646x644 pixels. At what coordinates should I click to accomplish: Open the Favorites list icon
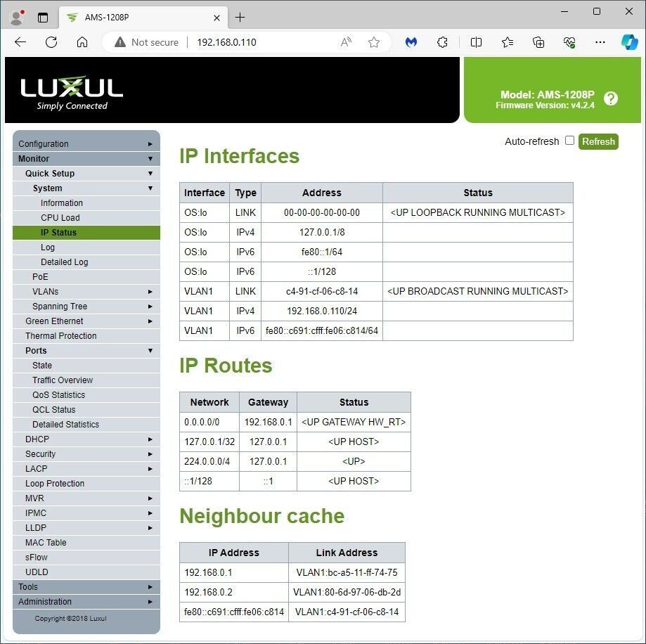pyautogui.click(x=507, y=42)
